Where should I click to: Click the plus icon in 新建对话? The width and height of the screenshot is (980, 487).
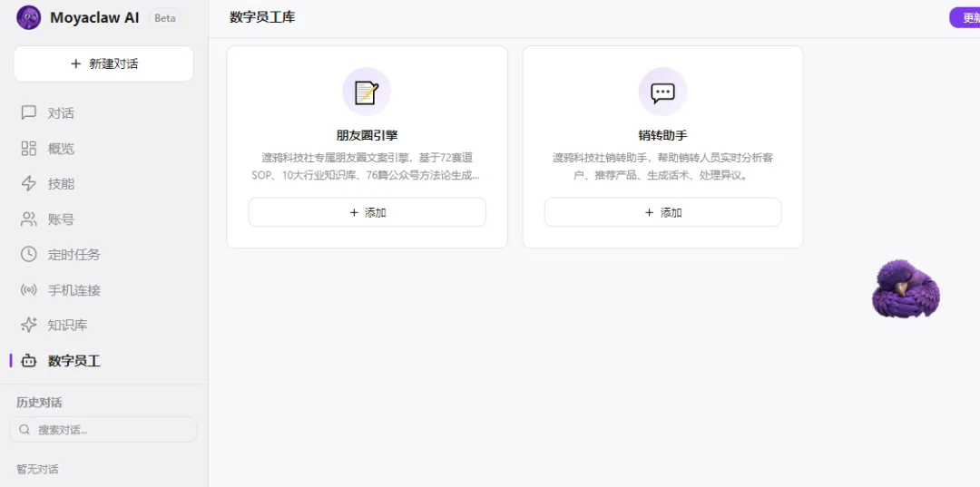75,63
